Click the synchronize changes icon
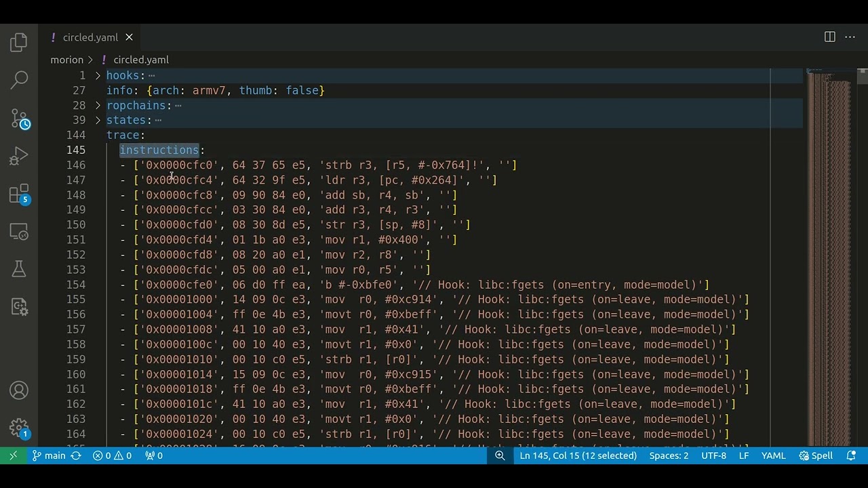The width and height of the screenshot is (868, 488). tap(76, 455)
